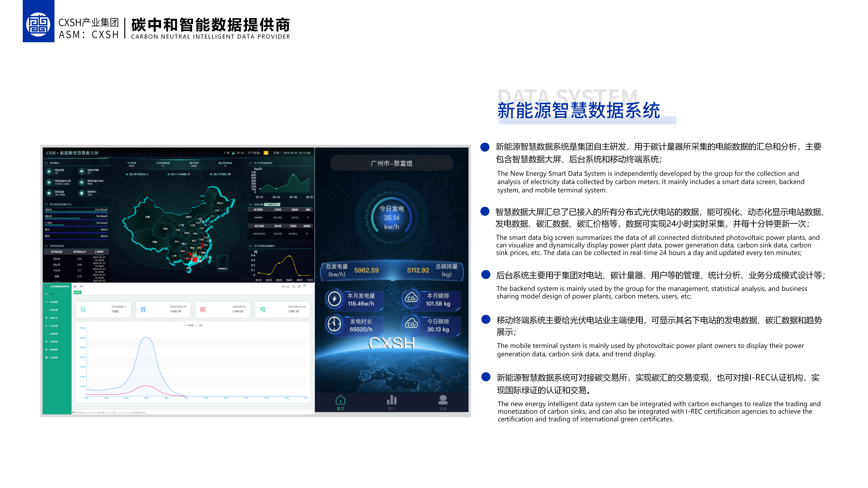Click the 累计节约树木 icon
This screenshot has height=488, width=868.
tap(211, 174)
